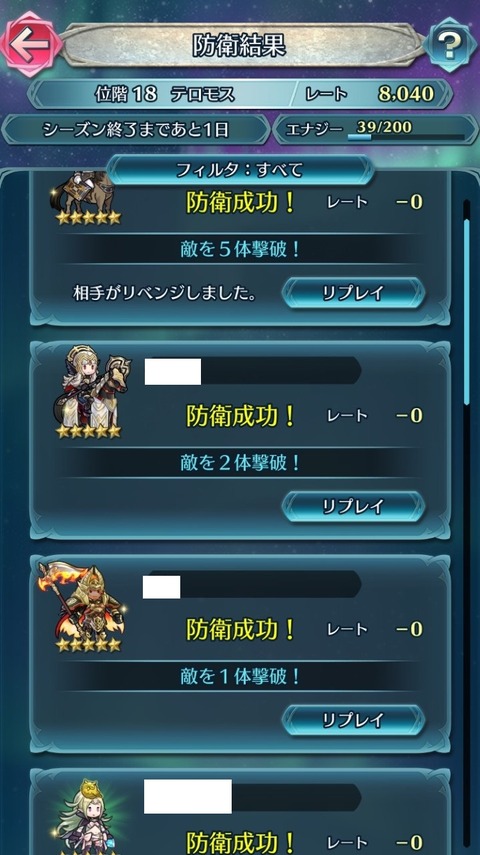Click five-star rating under flame axe hero

click(x=88, y=645)
